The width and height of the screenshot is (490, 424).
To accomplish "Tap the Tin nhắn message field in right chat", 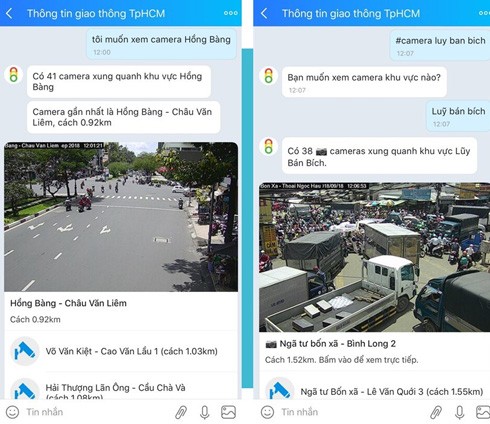I will click(352, 412).
